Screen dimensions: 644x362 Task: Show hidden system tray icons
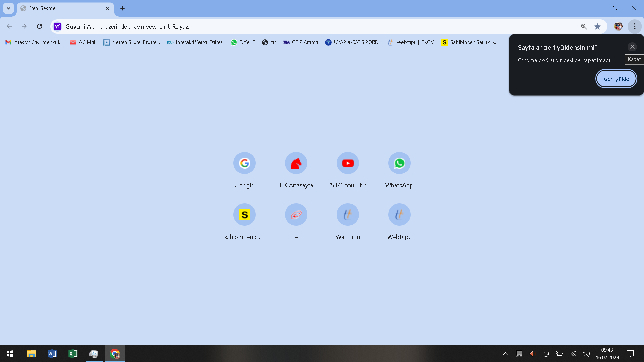click(506, 354)
